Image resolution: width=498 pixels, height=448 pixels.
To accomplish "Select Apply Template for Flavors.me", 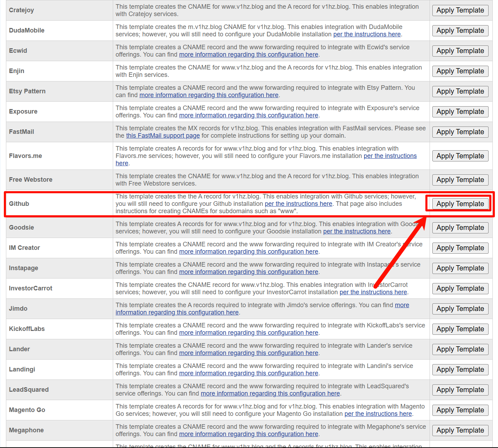I will click(x=460, y=156).
